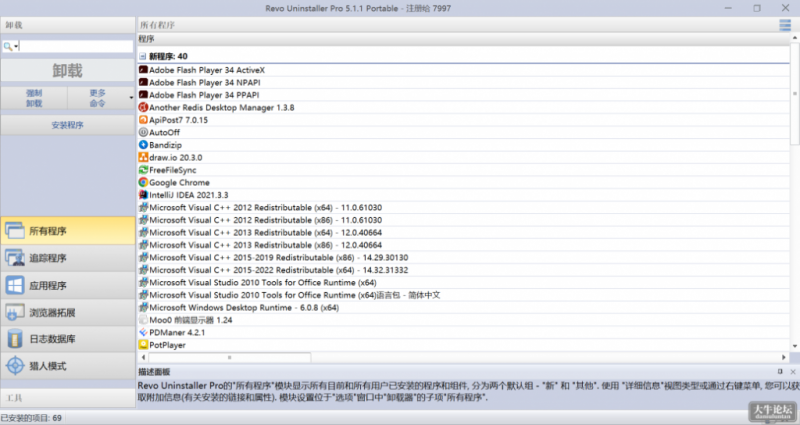Click the 强制卸载 forced uninstall button
The width and height of the screenshot is (800, 425).
tap(33, 97)
